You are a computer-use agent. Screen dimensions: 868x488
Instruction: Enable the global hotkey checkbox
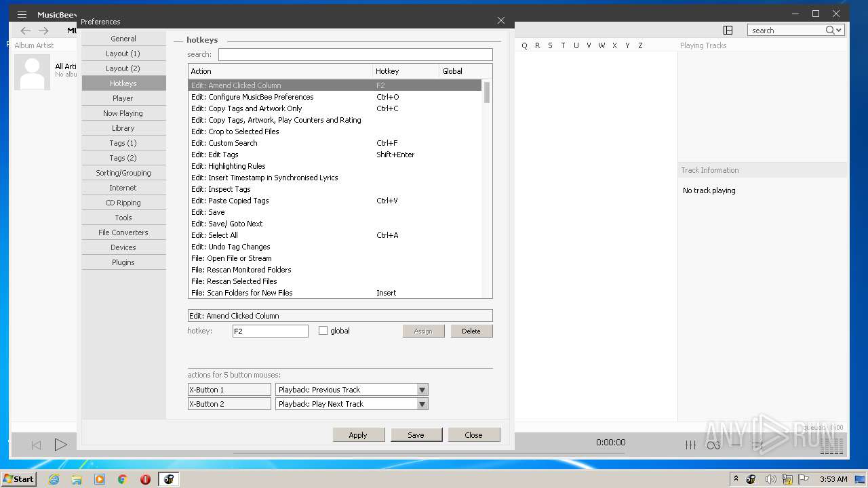click(323, 331)
